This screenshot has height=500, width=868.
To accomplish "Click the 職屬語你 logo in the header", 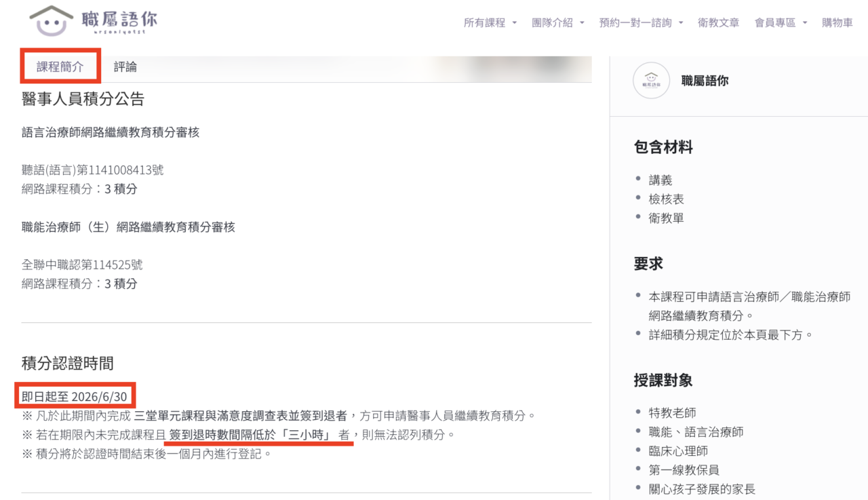I will point(94,21).
